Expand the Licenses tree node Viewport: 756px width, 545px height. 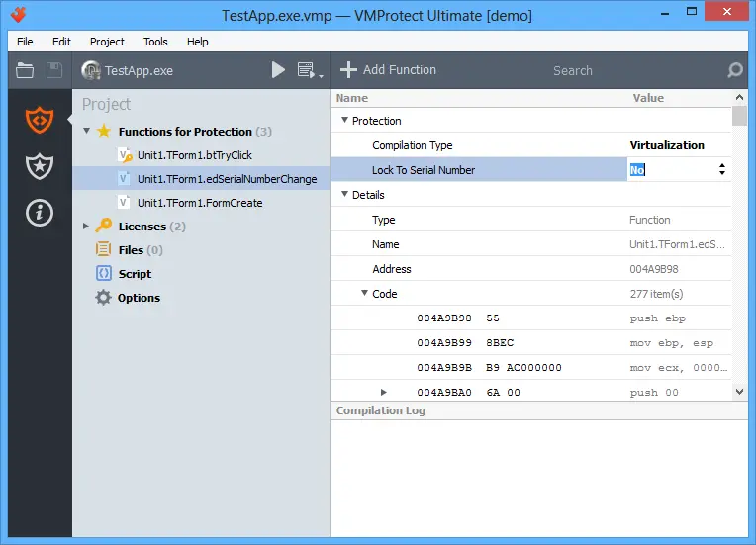click(x=86, y=226)
